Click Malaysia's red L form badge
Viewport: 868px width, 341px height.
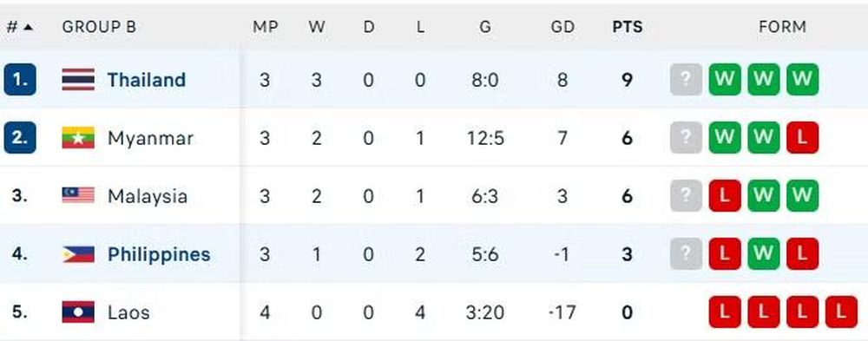[x=725, y=196]
